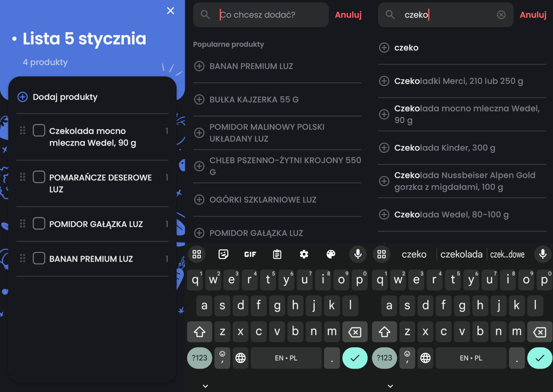Open the keyboard sticker emoji panel
This screenshot has width=553, height=392.
(224, 254)
